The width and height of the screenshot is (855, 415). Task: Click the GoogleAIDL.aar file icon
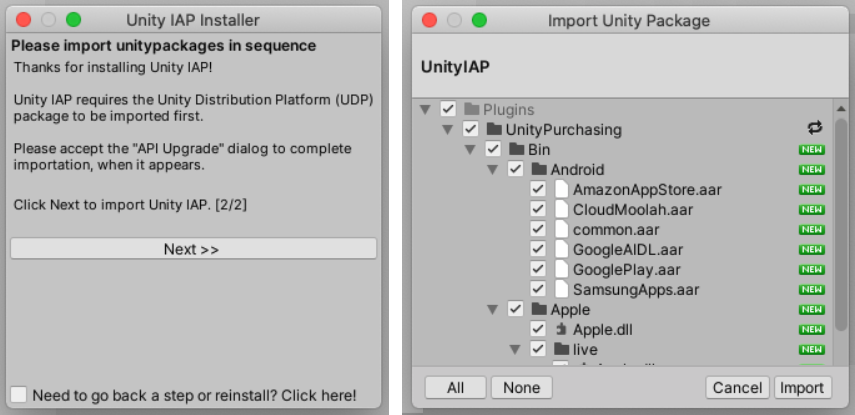click(x=561, y=250)
